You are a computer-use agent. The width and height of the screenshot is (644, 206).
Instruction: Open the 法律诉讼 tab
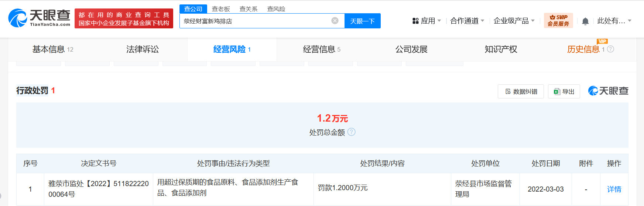click(143, 49)
